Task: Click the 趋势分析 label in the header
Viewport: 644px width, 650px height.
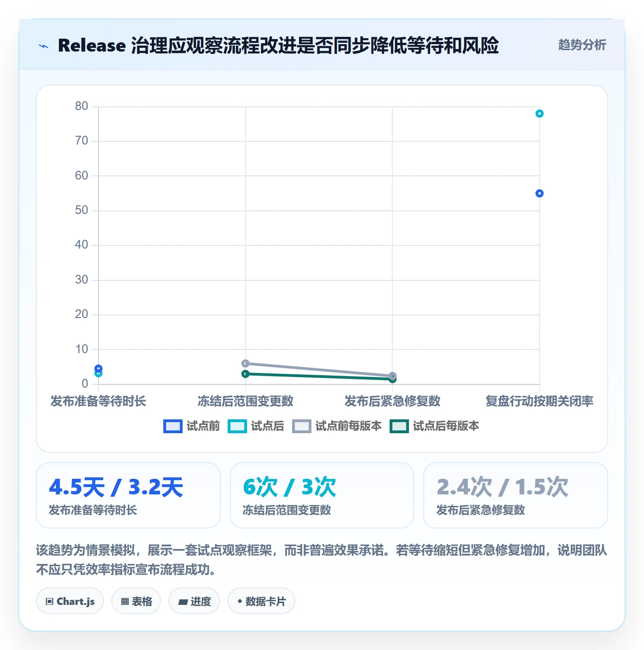Action: (582, 45)
